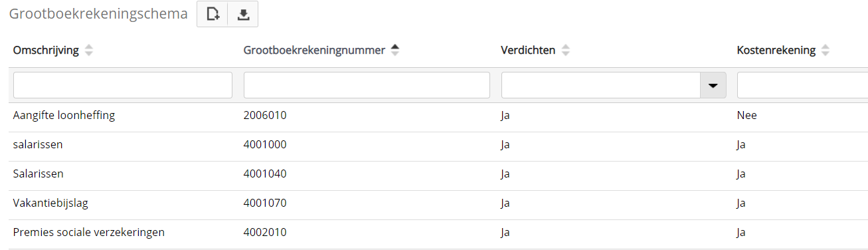868x250 pixels.
Task: Click the Verdichten filter combo box
Action: click(614, 85)
